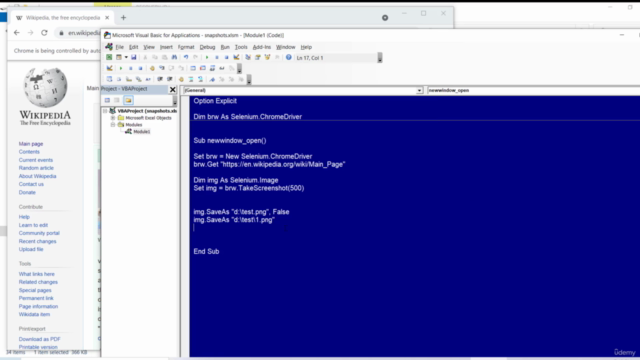640x360 pixels.
Task: Toggle Breakpoint in the Debug toolbar
Action: [x=152, y=68]
